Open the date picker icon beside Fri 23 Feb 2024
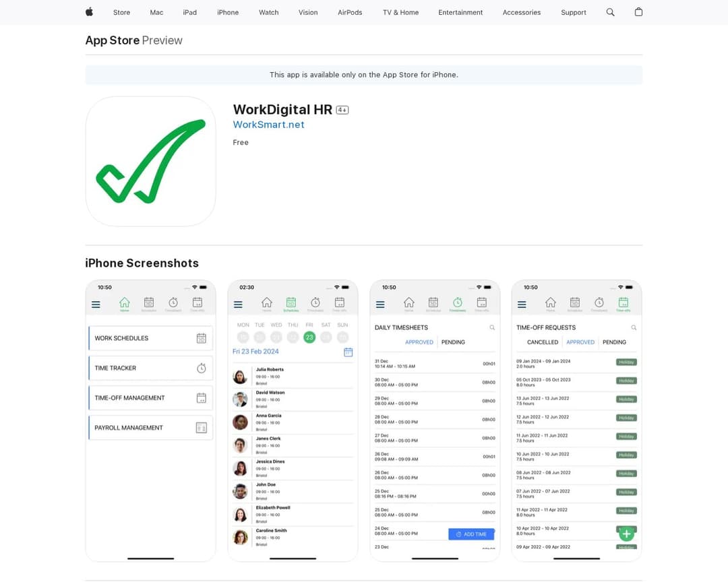Screen dimensions: 728x582 click(348, 352)
